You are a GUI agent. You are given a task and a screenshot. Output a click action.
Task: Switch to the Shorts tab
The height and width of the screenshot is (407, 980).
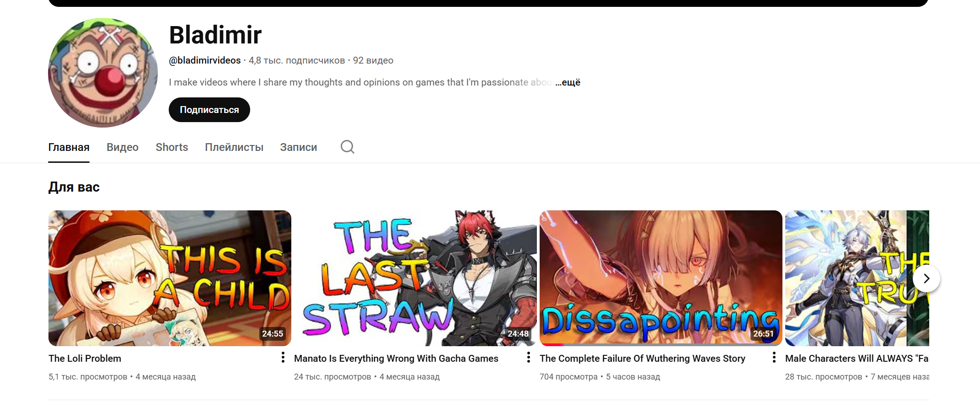tap(172, 147)
